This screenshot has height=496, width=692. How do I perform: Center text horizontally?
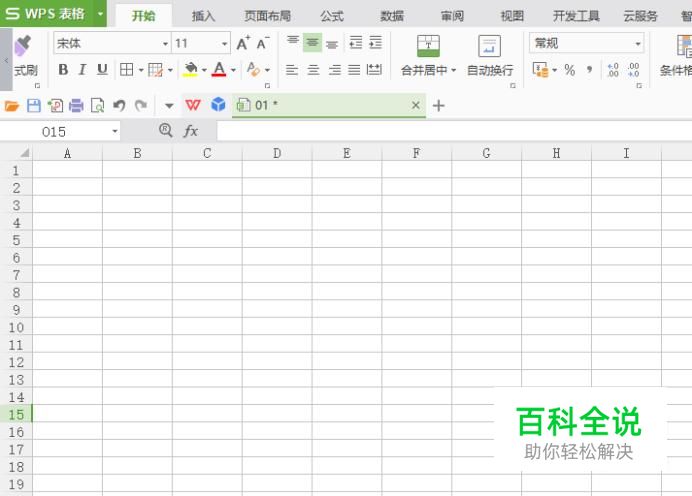[313, 70]
